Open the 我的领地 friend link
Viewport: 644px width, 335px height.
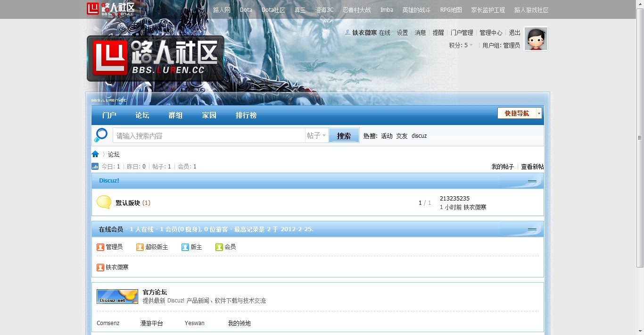tap(239, 323)
